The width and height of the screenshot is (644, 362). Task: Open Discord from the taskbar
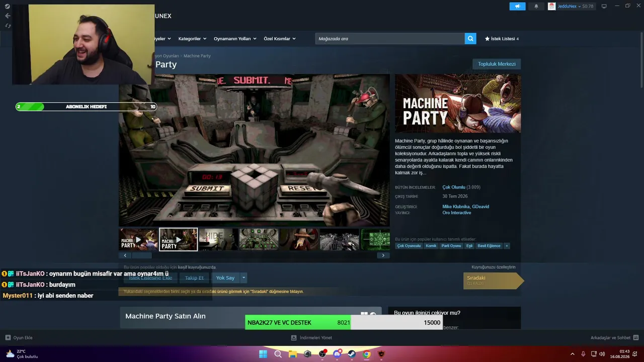337,354
